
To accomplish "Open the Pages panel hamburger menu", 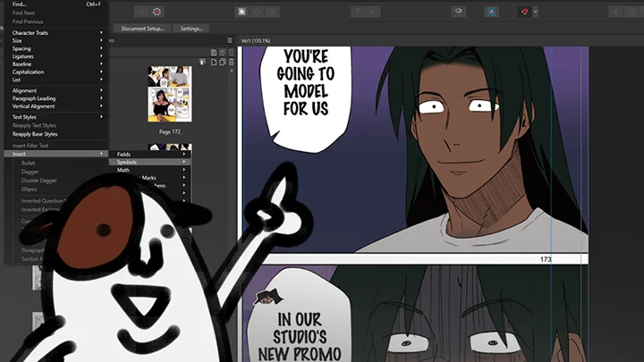I will coord(230,40).
